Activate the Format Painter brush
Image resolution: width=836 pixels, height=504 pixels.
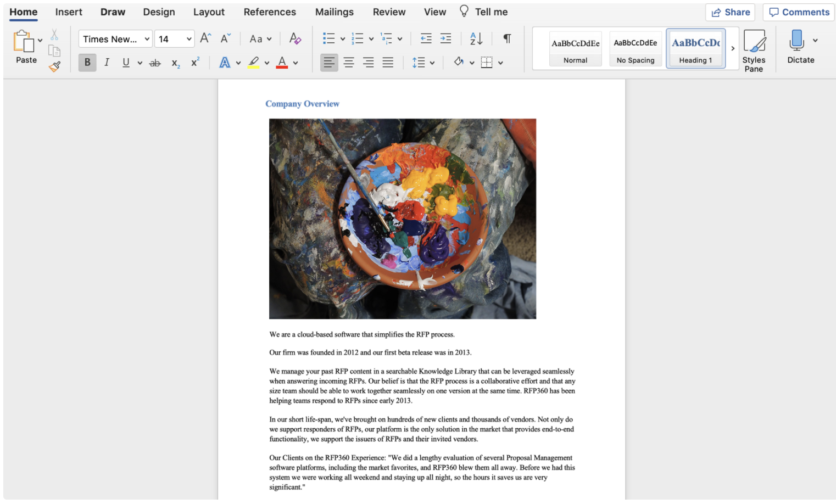tap(54, 67)
